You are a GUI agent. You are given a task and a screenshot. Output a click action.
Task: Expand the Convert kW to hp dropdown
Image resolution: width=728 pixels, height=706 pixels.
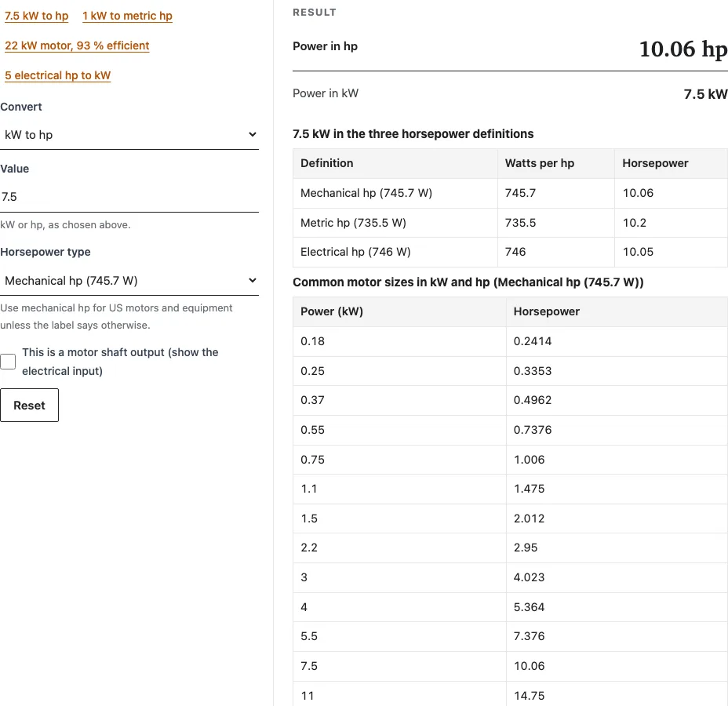pyautogui.click(x=129, y=135)
